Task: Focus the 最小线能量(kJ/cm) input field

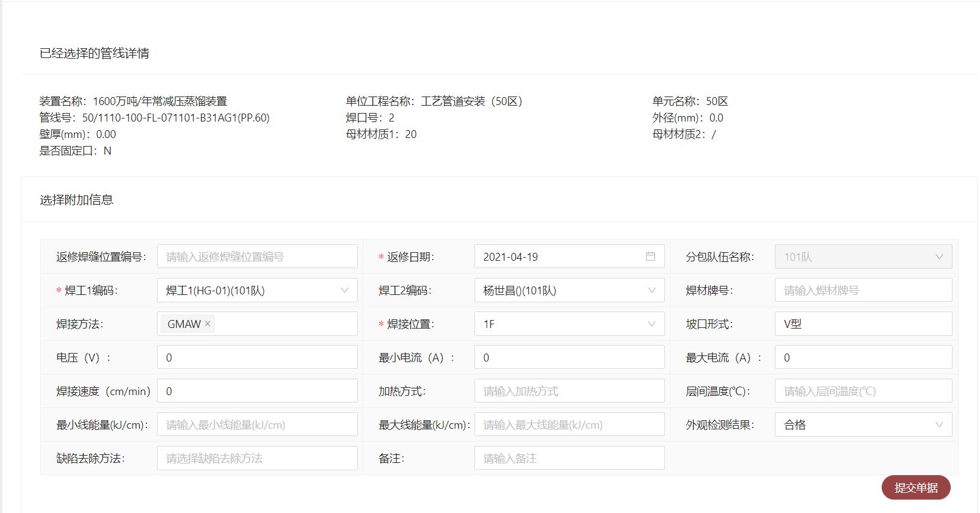Action: pyautogui.click(x=257, y=424)
